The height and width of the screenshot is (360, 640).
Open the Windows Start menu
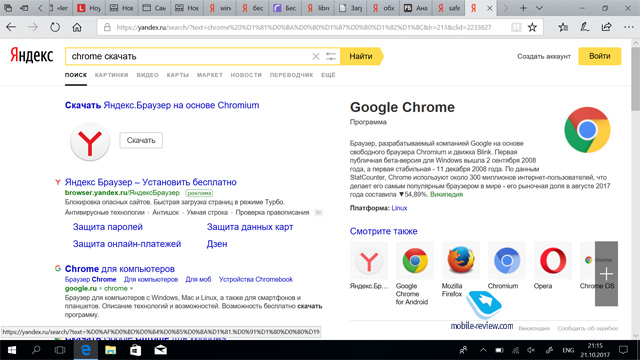tap(12, 350)
